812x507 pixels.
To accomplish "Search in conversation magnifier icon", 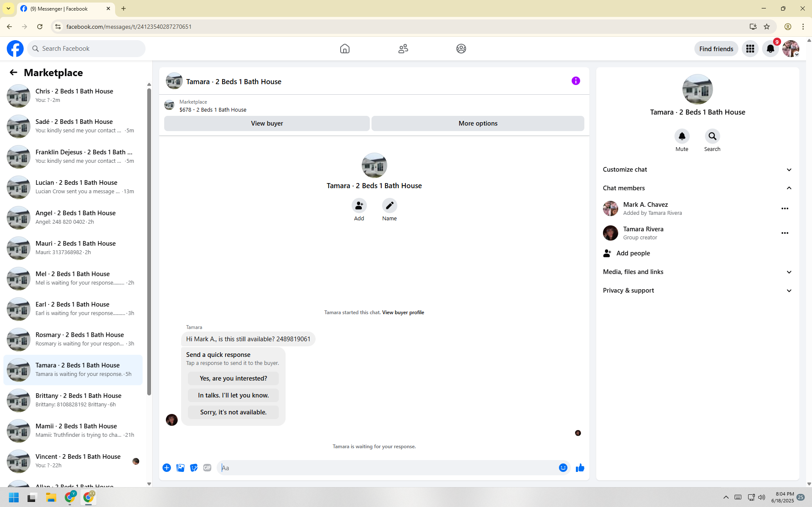I will tap(712, 136).
